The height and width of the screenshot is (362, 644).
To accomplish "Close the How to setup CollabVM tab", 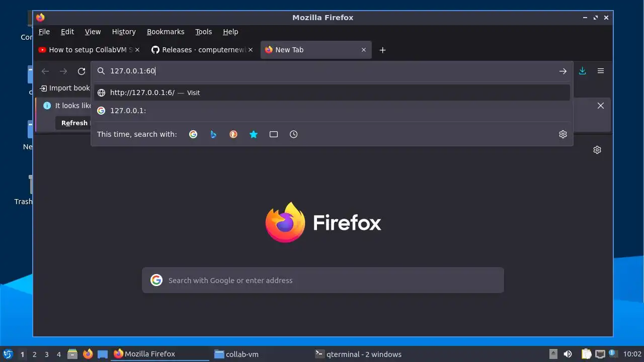I will pyautogui.click(x=137, y=50).
